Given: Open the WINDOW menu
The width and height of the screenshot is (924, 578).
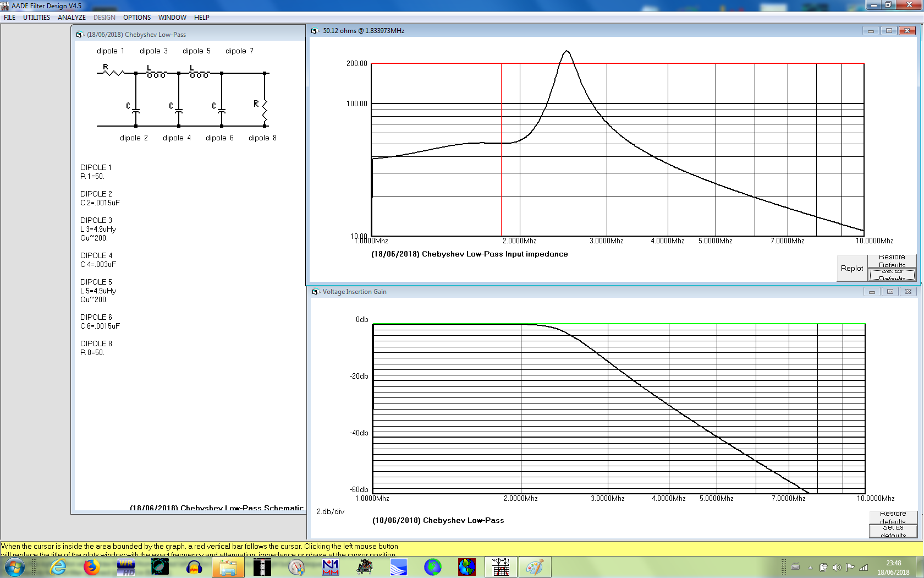Looking at the screenshot, I should coord(172,18).
